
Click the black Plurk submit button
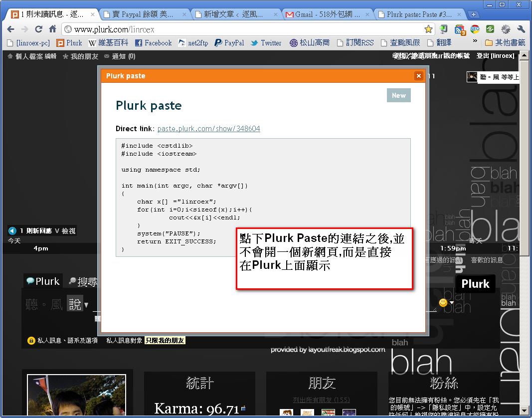tap(475, 284)
